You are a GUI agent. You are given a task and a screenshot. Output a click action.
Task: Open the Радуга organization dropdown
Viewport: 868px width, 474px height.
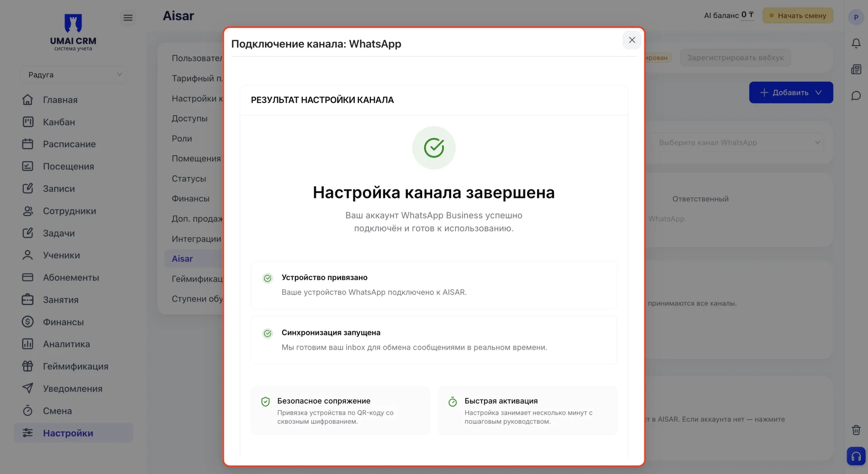click(73, 75)
